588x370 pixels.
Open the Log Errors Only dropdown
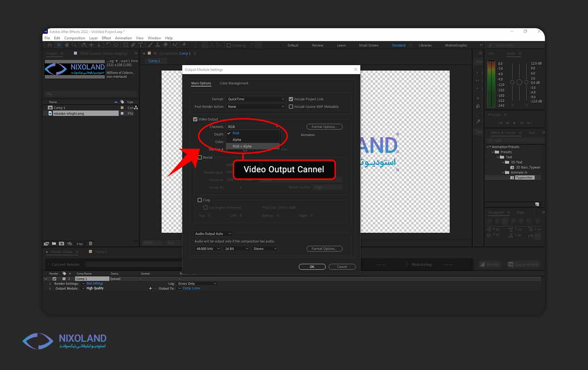pyautogui.click(x=197, y=284)
